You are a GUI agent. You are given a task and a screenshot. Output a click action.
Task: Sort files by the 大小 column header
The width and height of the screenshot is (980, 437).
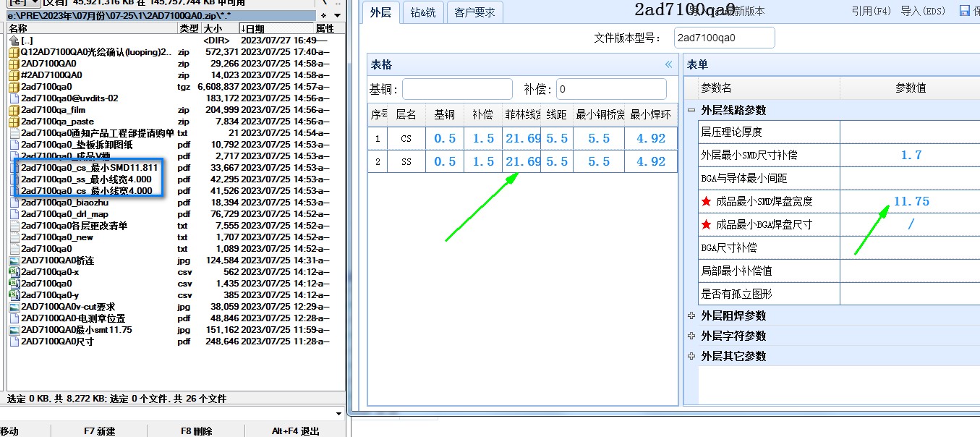(220, 28)
